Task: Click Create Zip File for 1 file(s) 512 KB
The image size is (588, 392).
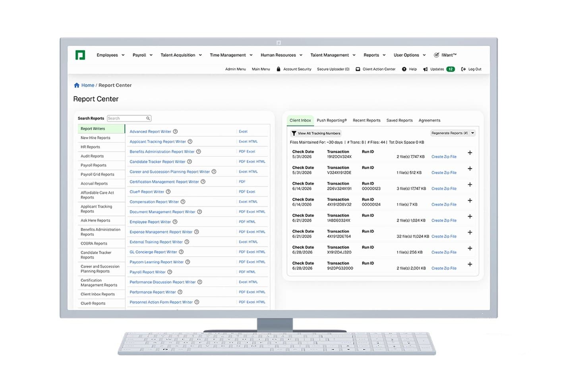Action: (x=444, y=173)
